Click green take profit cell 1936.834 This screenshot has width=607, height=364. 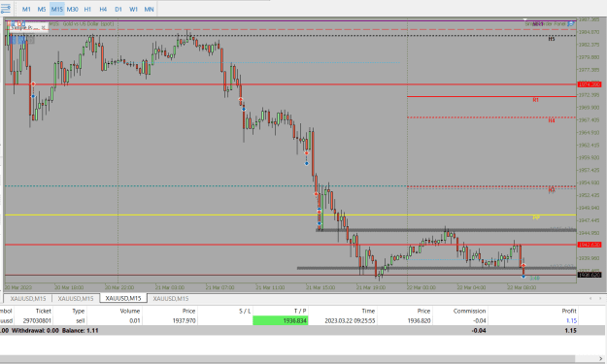[281, 320]
